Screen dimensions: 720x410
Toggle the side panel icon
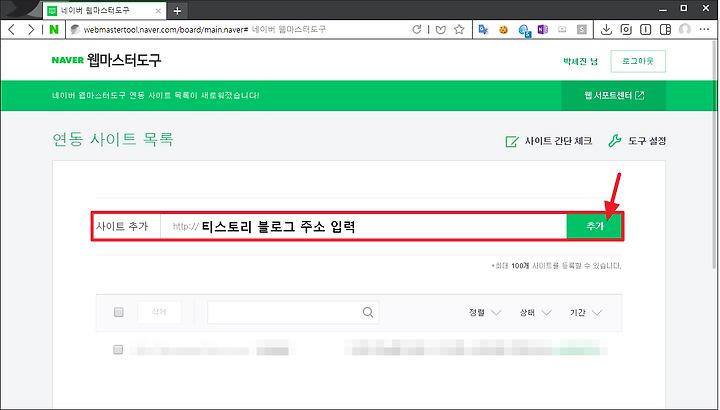click(665, 30)
